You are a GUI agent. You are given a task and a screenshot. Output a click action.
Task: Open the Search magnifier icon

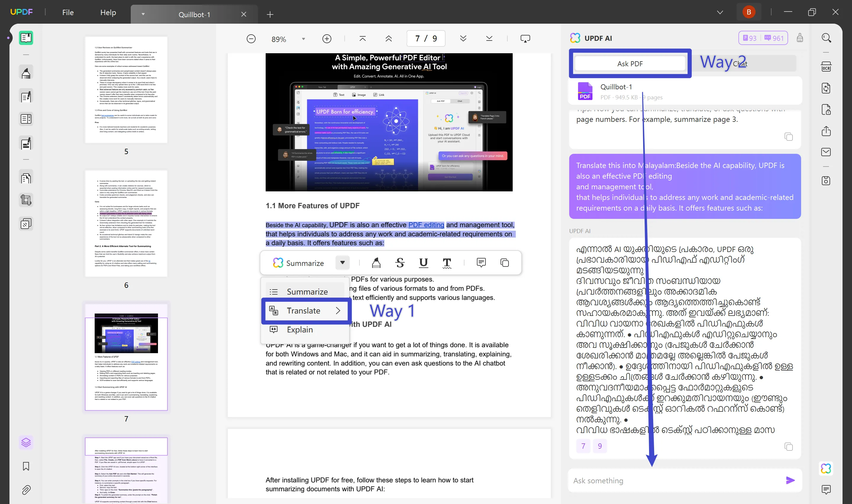click(826, 38)
